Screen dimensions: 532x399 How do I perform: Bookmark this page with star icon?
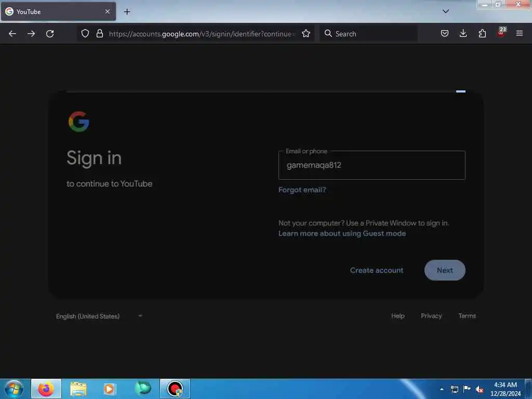(306, 33)
